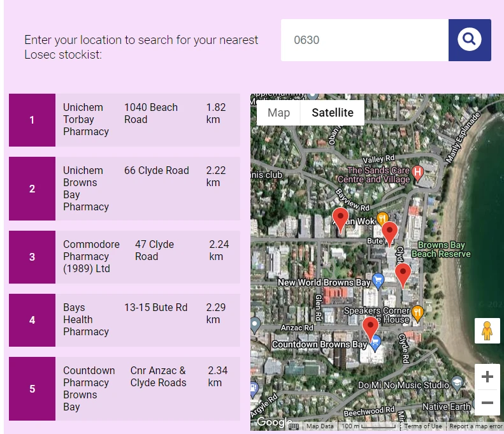Click Native Earth map label
Screen dimensions: 504x434
pos(446,407)
